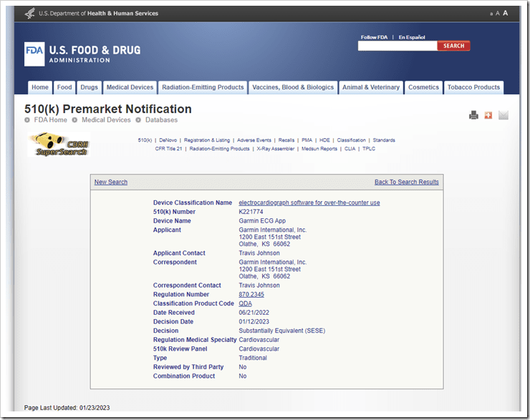
Task: Open the Standards link
Action: tap(384, 140)
